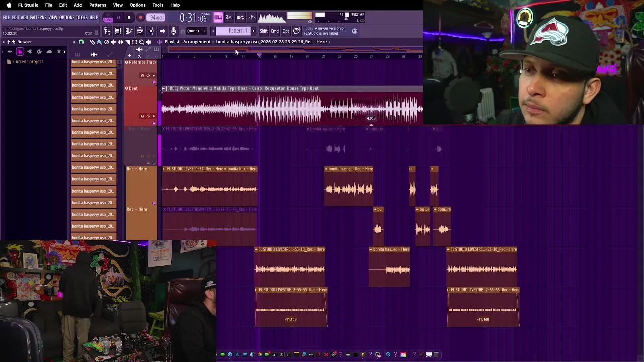Add a new pattern with the plus button

(253, 31)
